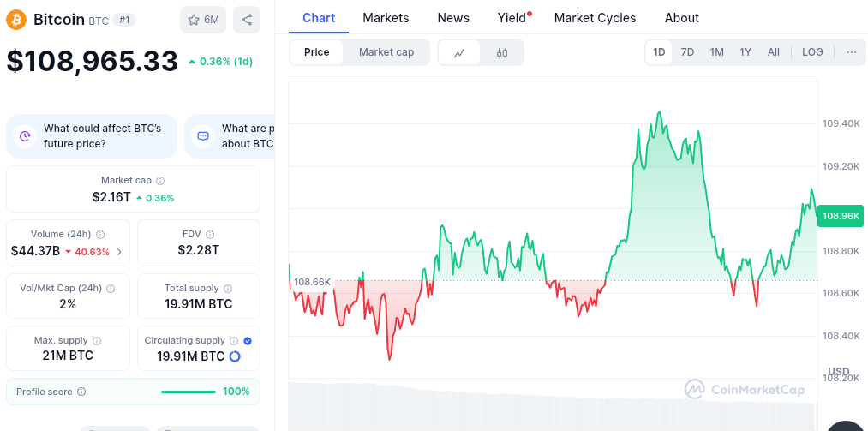Image resolution: width=868 pixels, height=431 pixels.
Task: Click circulating supply progress ring icon
Action: (x=235, y=356)
